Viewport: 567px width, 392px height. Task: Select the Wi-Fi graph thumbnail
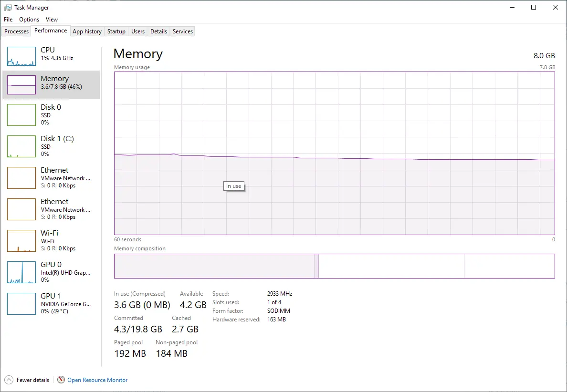21,241
